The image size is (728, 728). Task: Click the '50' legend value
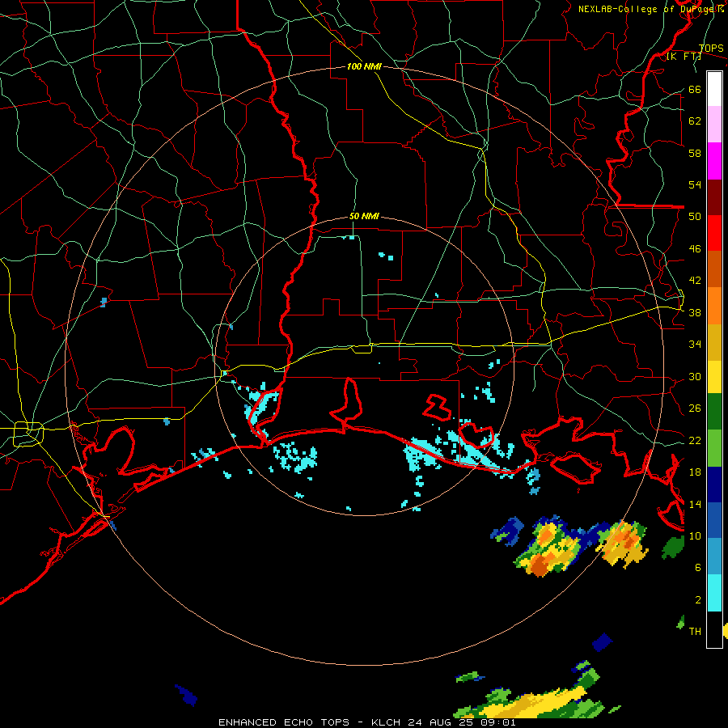click(x=695, y=217)
